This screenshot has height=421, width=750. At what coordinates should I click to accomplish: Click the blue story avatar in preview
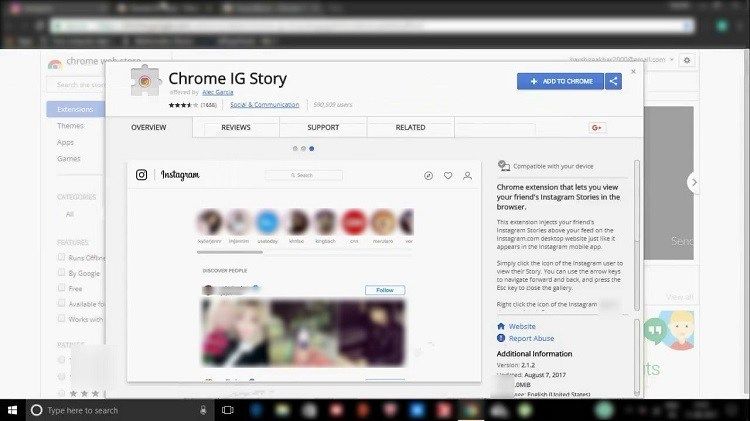267,222
